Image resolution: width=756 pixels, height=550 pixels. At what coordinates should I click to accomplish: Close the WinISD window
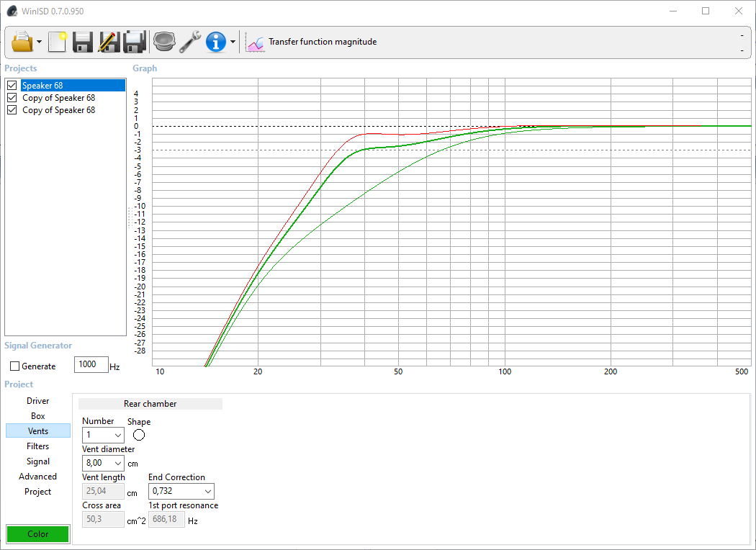(x=739, y=11)
